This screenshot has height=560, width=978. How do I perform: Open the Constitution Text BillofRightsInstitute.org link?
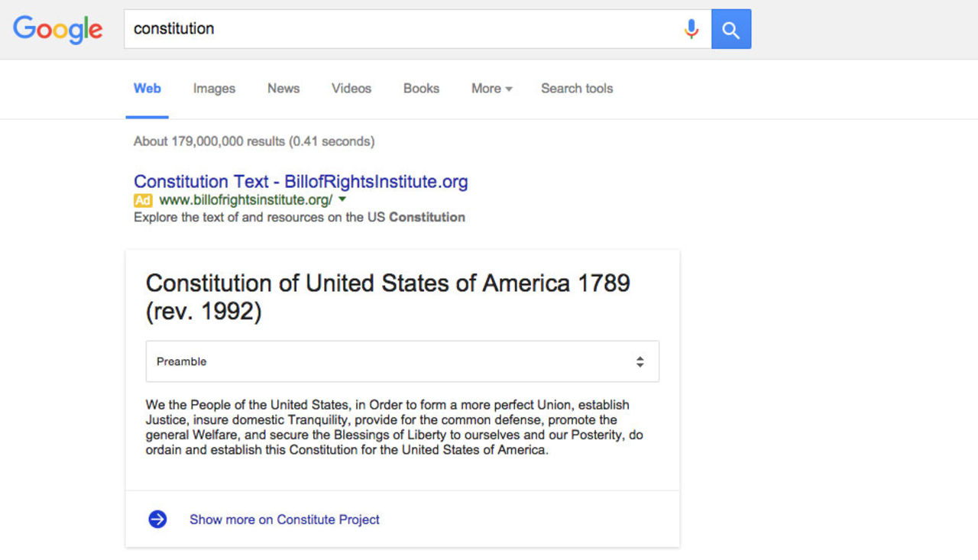300,182
